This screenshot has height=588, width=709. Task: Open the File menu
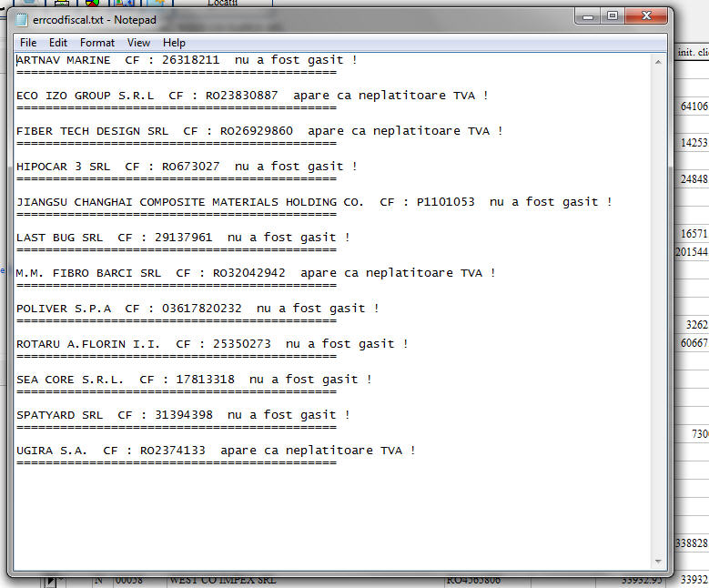28,43
